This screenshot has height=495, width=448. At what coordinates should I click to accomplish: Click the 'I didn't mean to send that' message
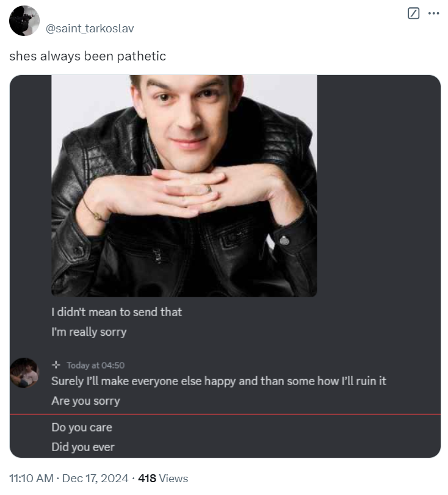tap(117, 312)
